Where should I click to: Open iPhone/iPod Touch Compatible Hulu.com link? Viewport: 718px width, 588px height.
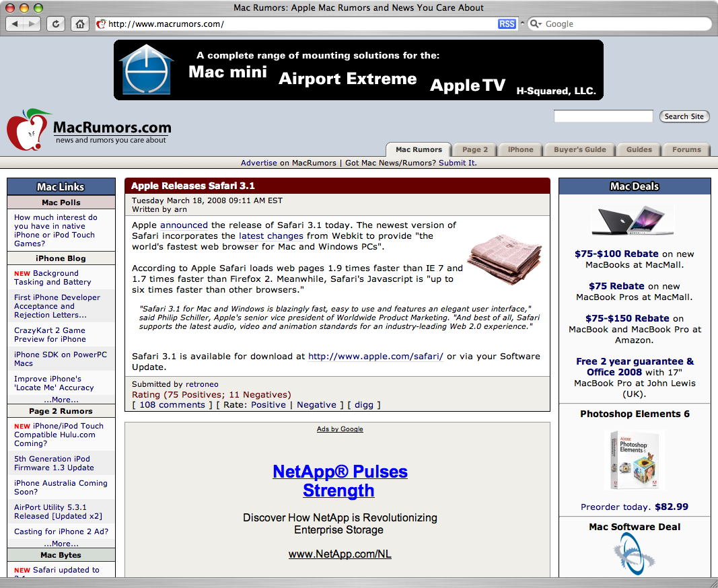(x=59, y=435)
